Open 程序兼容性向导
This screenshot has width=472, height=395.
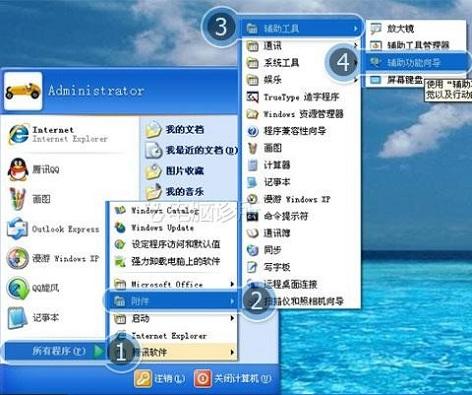tap(286, 131)
